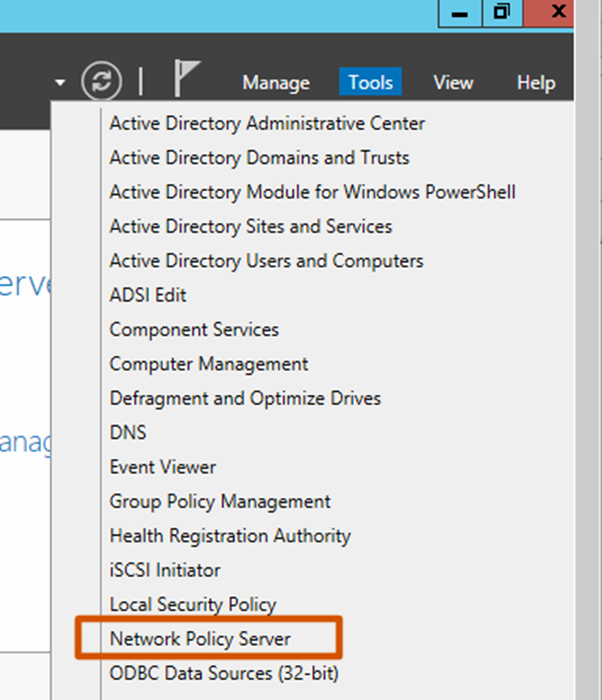
Task: Select the DNS entry
Action: click(128, 433)
